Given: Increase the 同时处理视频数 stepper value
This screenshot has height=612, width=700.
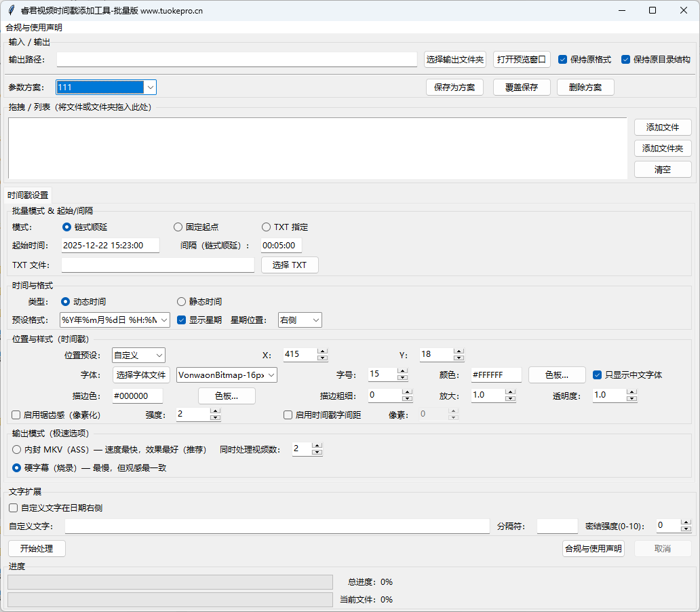Looking at the screenshot, I should click(x=317, y=446).
